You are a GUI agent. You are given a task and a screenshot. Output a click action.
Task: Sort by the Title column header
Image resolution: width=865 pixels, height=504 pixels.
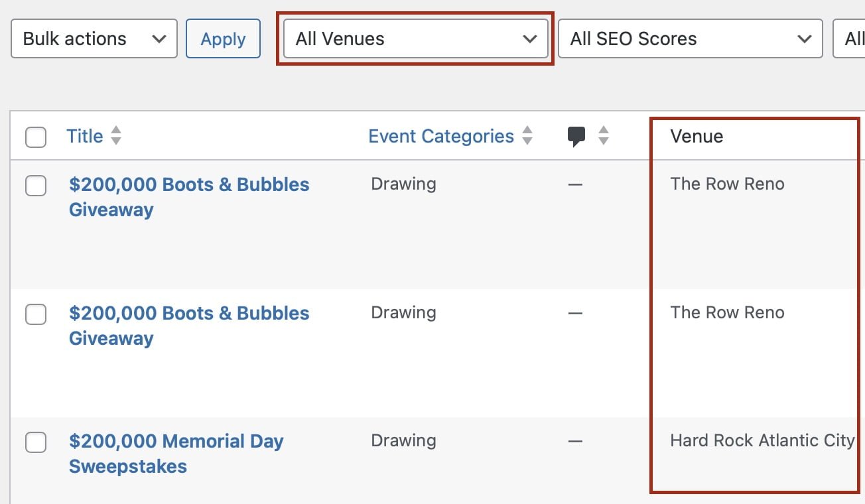[85, 136]
